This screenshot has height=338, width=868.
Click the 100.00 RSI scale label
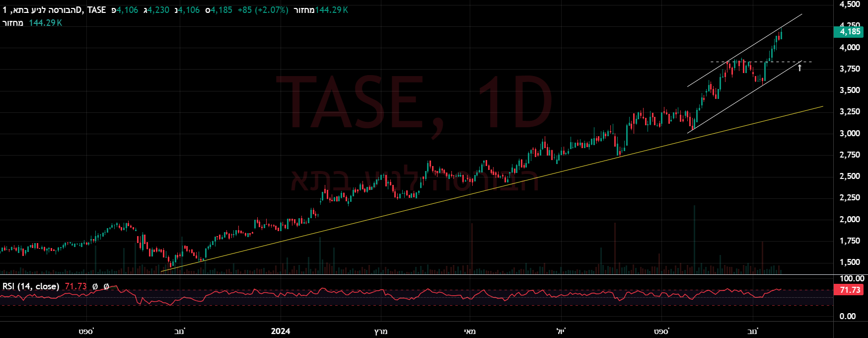pyautogui.click(x=852, y=279)
